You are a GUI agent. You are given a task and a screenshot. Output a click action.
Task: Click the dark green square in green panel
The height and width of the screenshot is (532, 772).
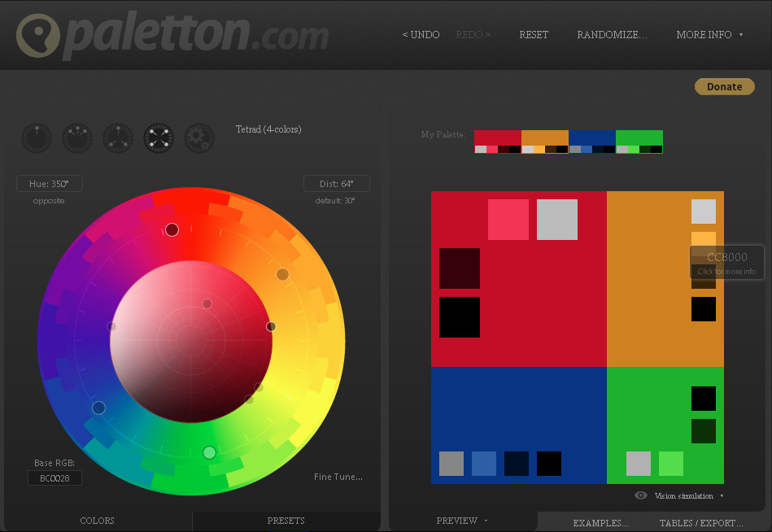click(704, 431)
